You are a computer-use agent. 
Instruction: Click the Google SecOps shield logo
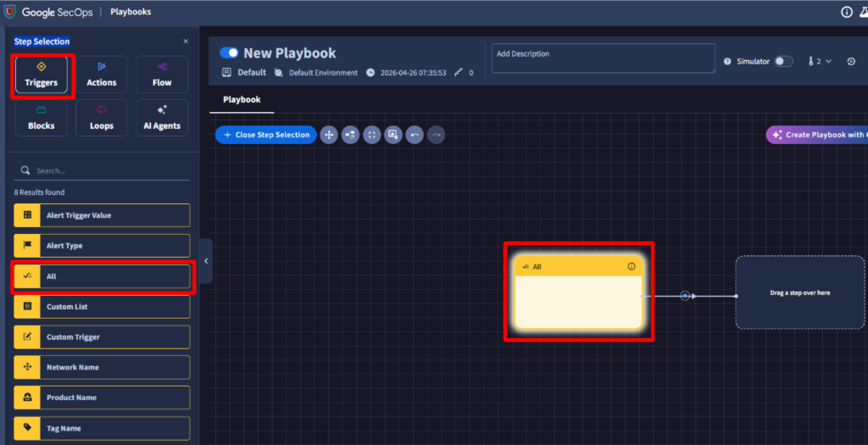10,12
